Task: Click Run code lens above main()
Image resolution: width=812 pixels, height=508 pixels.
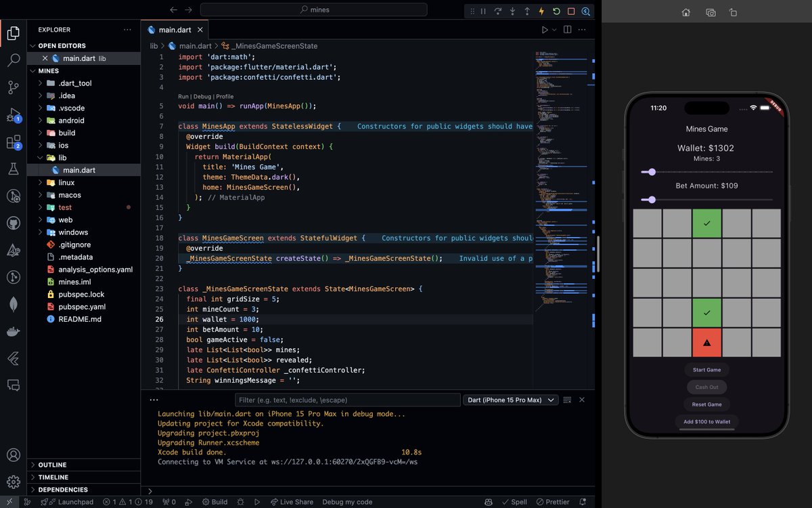Action: pyautogui.click(x=184, y=96)
